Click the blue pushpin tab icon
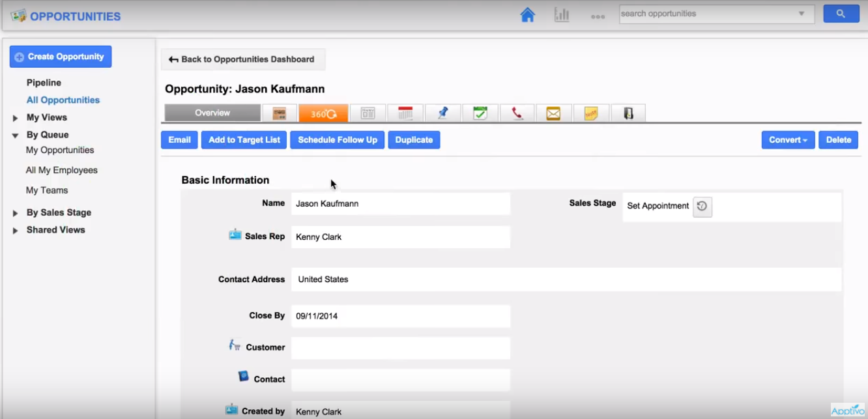 tap(443, 113)
